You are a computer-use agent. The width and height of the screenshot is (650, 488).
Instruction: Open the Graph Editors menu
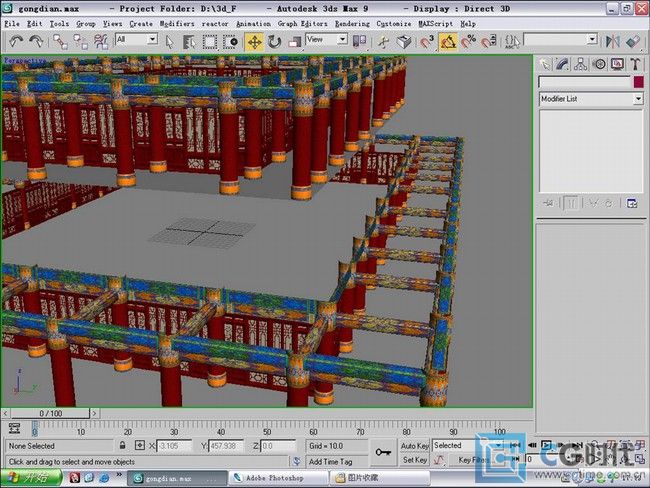(302, 24)
